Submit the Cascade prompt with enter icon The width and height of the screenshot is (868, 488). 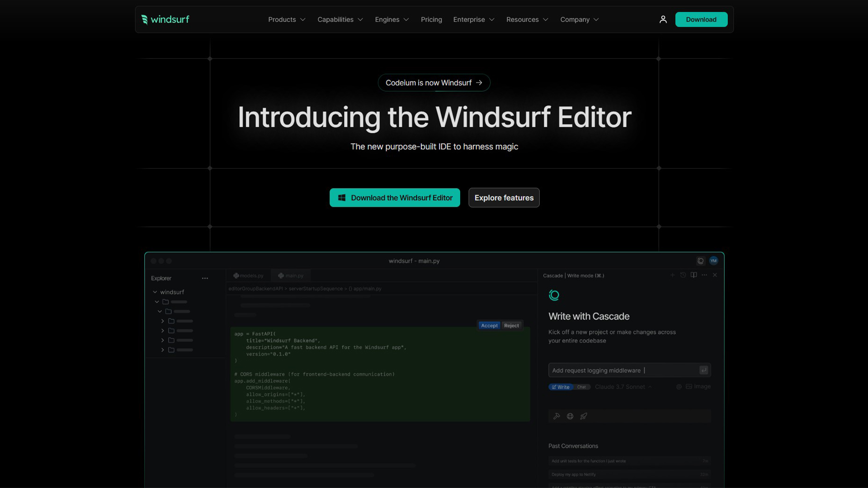[703, 370]
